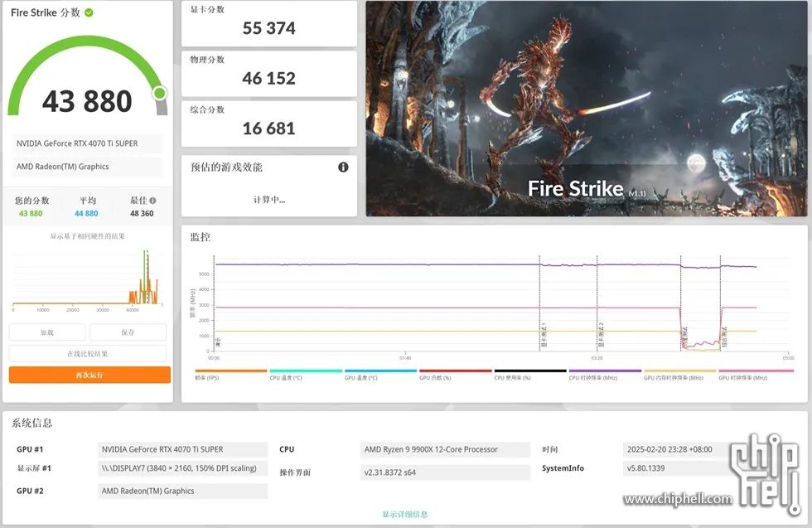Click the '监控' panel heading

[x=201, y=237]
